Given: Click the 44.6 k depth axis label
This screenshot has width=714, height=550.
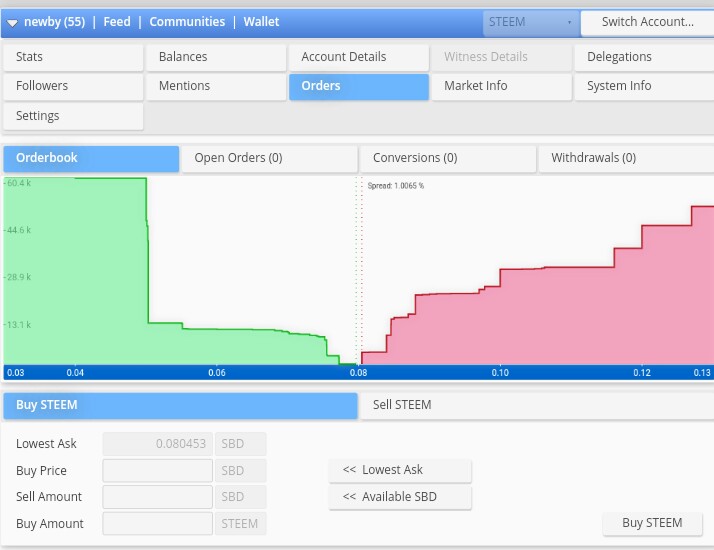Looking at the screenshot, I should pos(19,230).
